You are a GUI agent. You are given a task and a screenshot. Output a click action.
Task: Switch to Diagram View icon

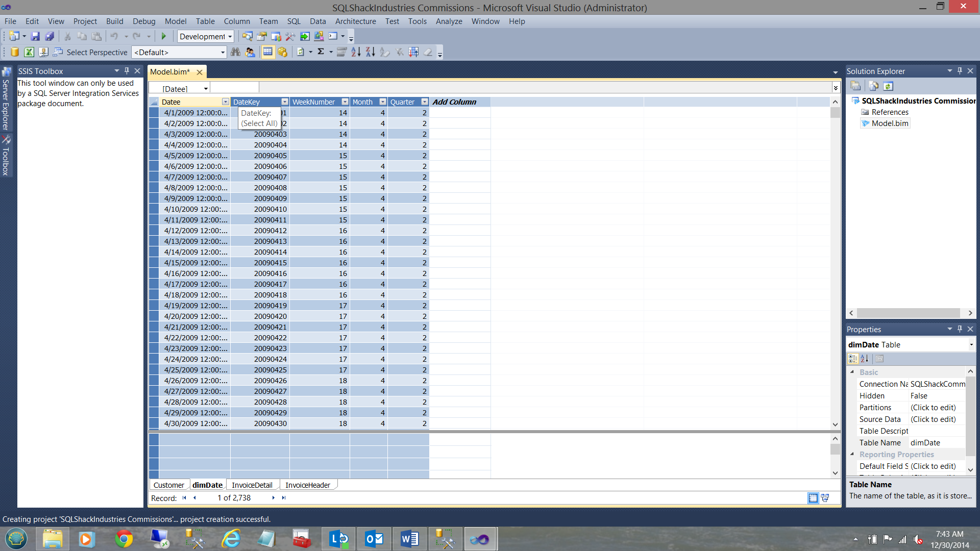click(x=825, y=498)
